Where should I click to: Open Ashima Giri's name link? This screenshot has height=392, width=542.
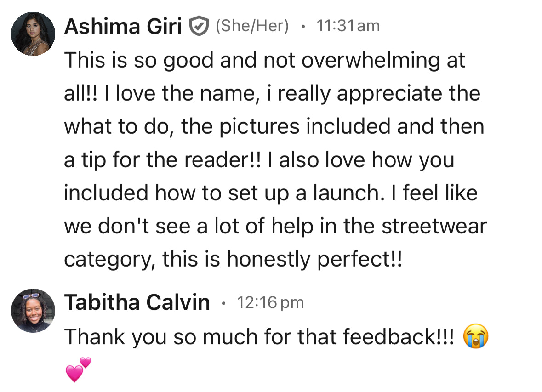123,27
